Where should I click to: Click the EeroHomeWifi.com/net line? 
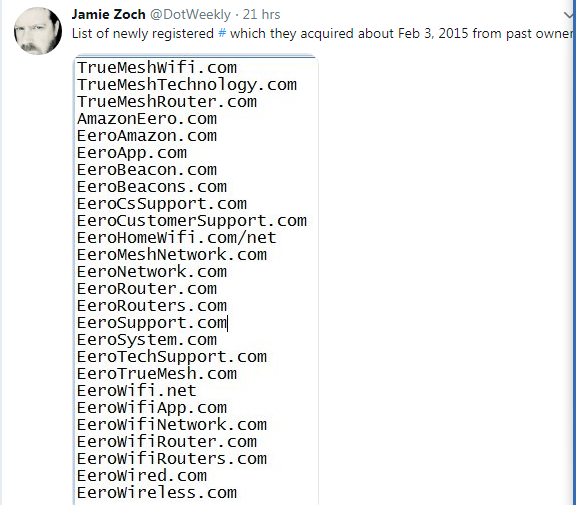pos(177,238)
